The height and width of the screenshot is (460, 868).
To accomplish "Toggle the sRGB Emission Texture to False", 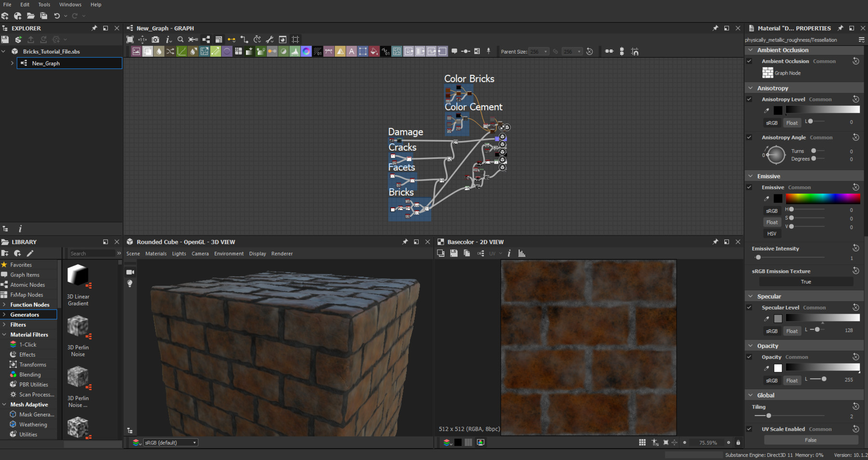I will pos(805,281).
